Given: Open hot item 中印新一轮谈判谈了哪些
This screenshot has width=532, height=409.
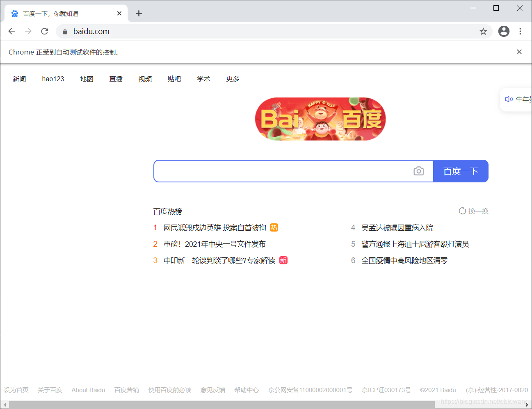Looking at the screenshot, I should click(x=219, y=260).
